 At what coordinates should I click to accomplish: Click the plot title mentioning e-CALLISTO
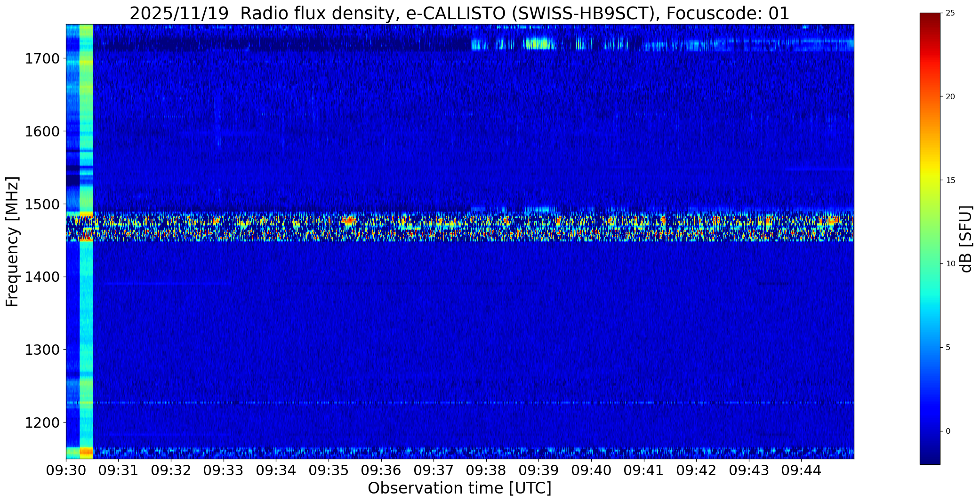click(x=459, y=13)
